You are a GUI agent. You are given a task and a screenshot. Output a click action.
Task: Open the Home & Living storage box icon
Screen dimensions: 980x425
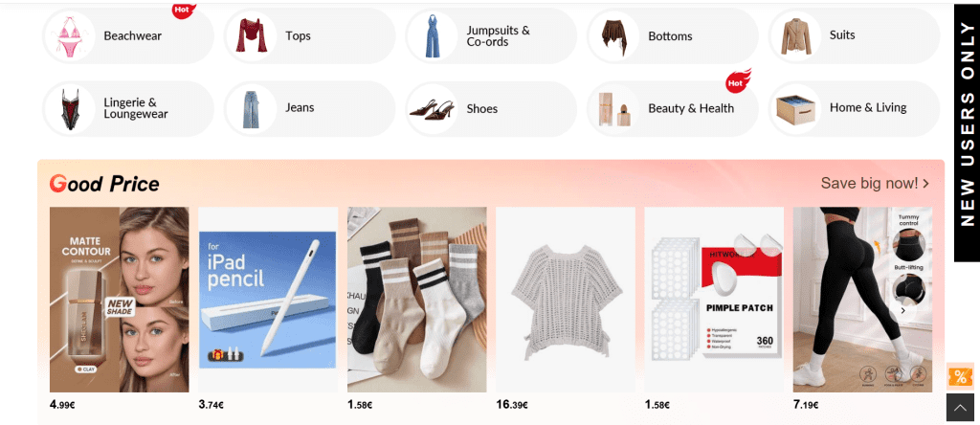(x=794, y=108)
